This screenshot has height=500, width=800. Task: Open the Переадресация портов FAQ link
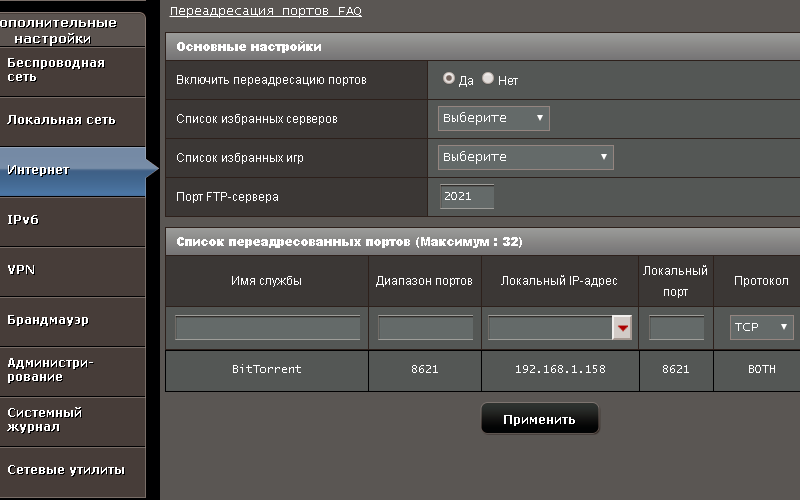tap(265, 11)
